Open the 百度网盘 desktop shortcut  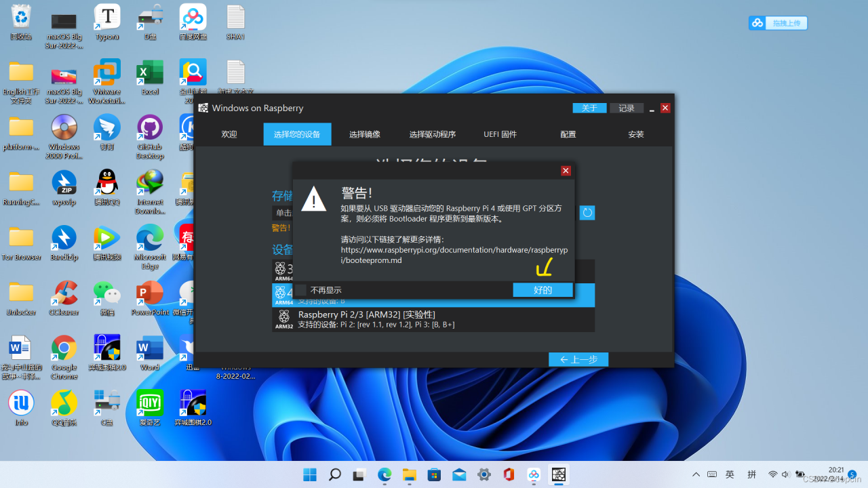[193, 22]
